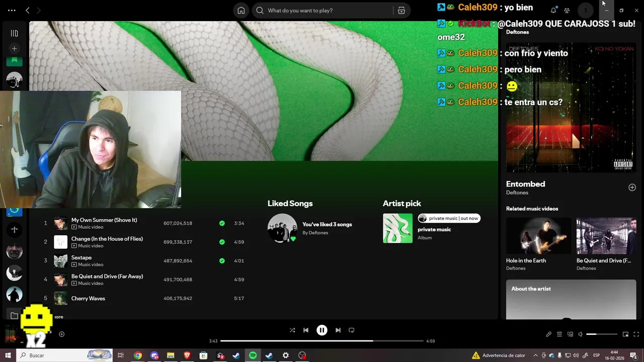Image resolution: width=644 pixels, height=362 pixels.
Task: Open the Browse icon in search bar
Action: [401, 11]
